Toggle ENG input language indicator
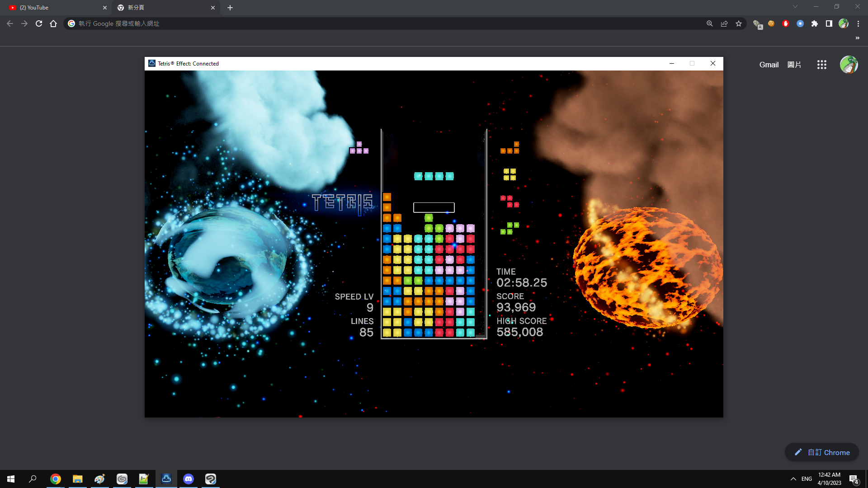The width and height of the screenshot is (868, 488). tap(807, 479)
